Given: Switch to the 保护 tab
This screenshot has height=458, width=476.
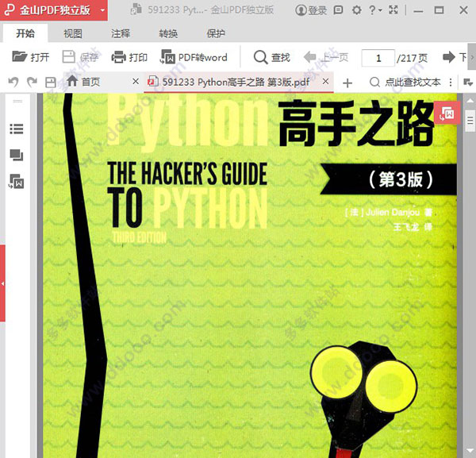Looking at the screenshot, I should (x=216, y=33).
